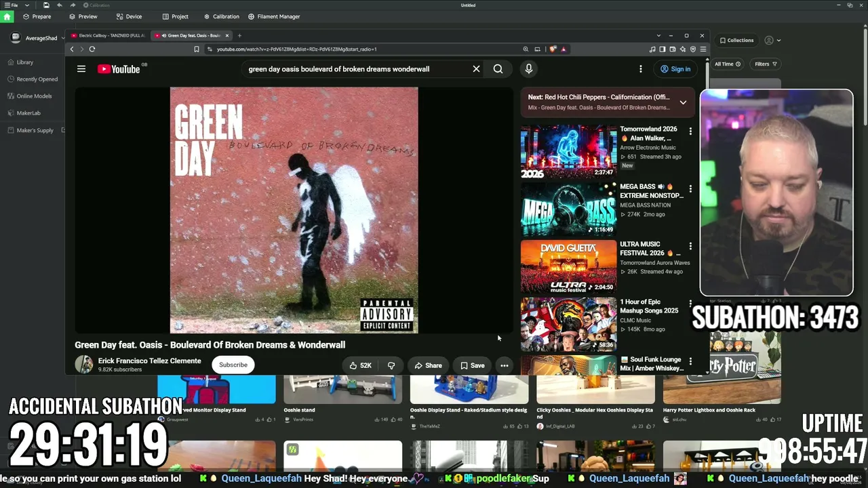Open Online Models in the sidebar
The width and height of the screenshot is (868, 488).
tap(30, 96)
